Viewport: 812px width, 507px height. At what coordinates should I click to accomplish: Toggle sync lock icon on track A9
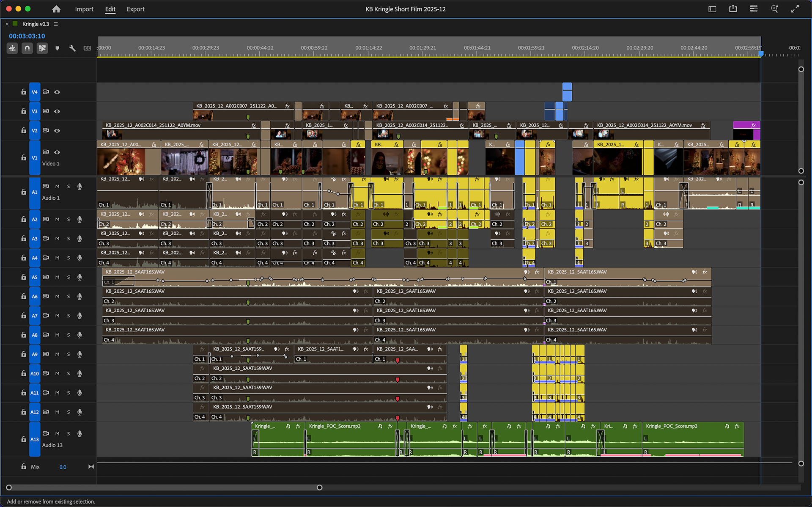(46, 354)
